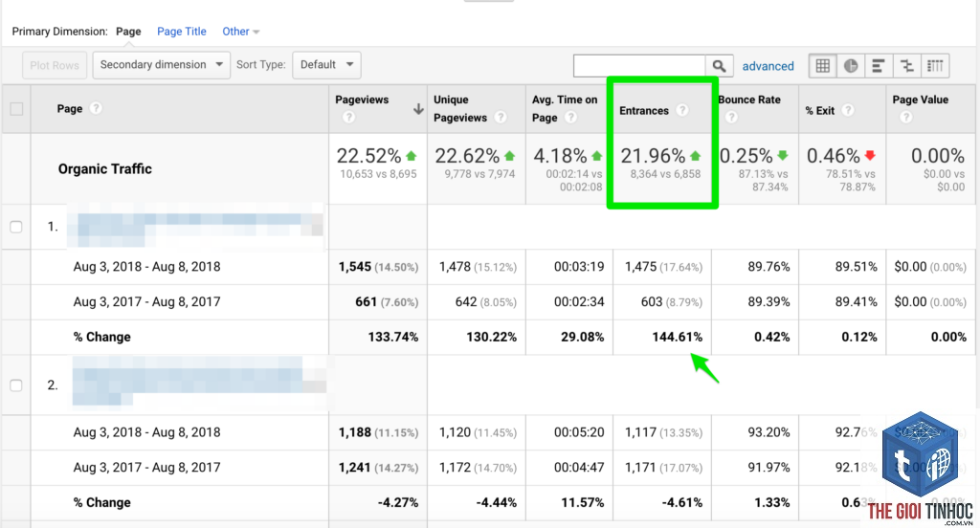Sort by the Page Value column header
Screen dimensions: 980x528
coord(920,100)
